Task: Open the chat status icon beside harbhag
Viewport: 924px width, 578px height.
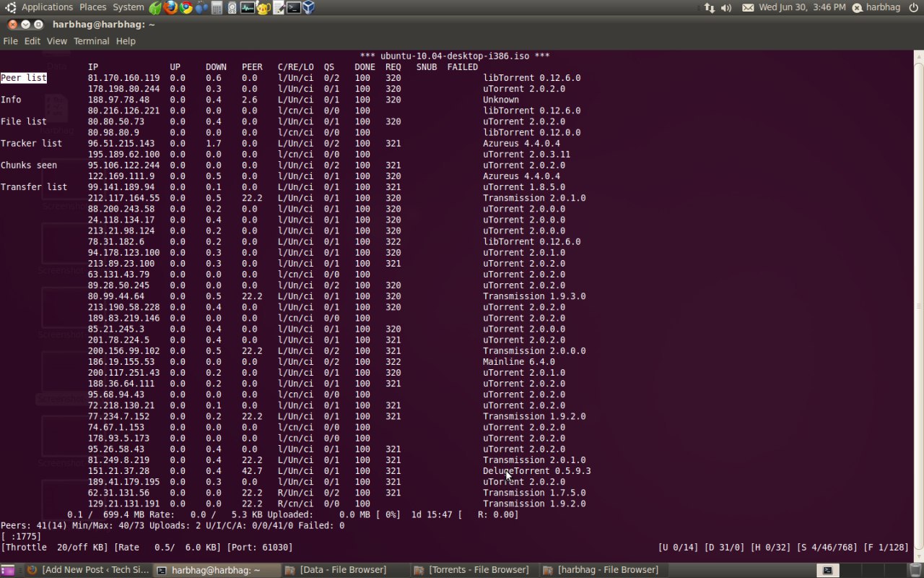Action: tap(857, 8)
